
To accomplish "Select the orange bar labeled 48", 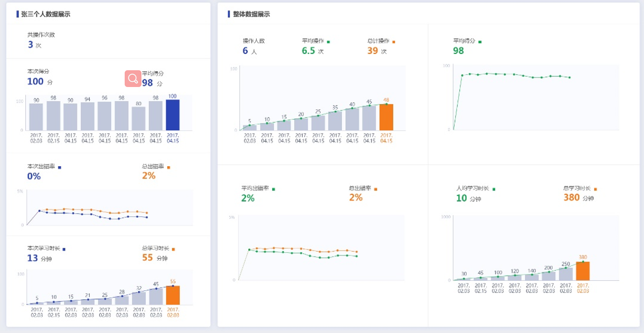I will click(x=386, y=117).
